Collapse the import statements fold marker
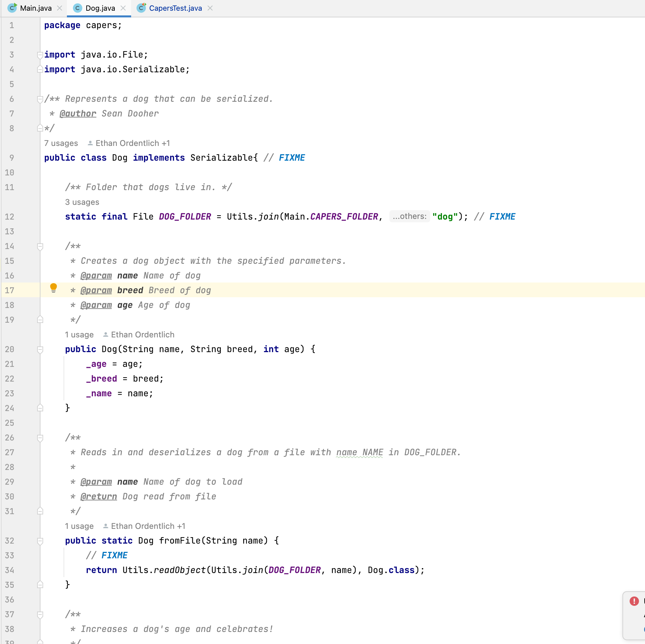This screenshot has width=645, height=644. [x=40, y=55]
